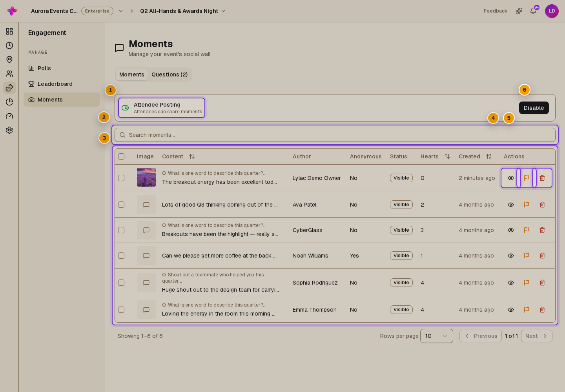The width and height of the screenshot is (565, 392).
Task: Delete the Lylac Demo Owner moment
Action: coord(542,178)
